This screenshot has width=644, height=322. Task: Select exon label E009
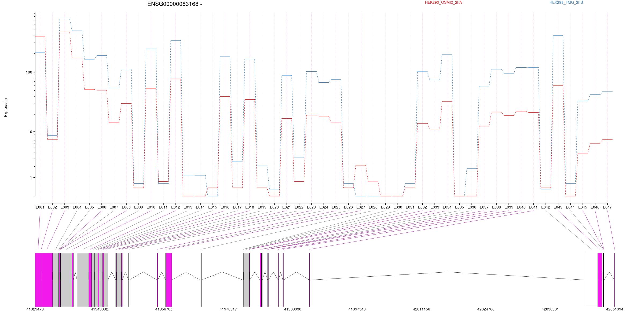[x=138, y=207]
